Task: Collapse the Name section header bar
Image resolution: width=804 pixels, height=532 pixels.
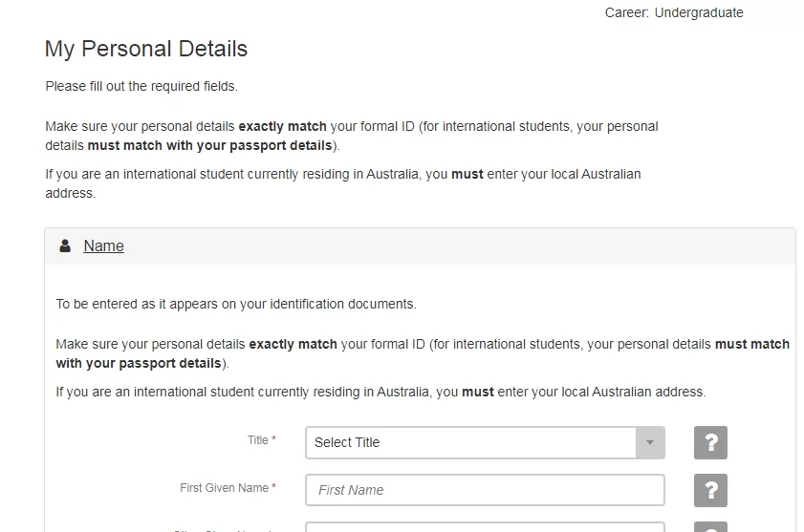Action: click(x=420, y=246)
